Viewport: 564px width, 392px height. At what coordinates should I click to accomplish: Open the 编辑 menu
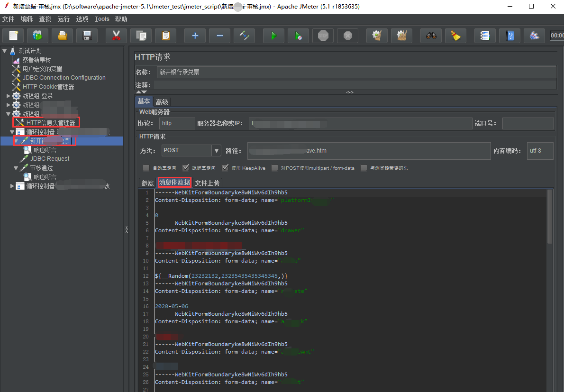pos(27,19)
